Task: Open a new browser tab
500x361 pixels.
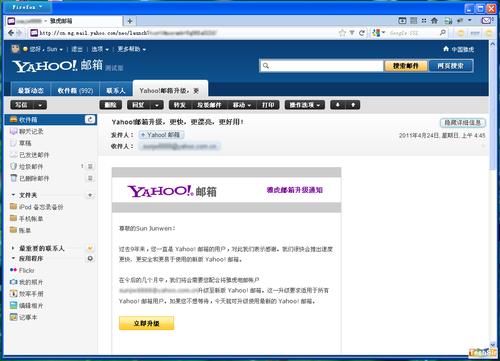Action: tap(129, 21)
